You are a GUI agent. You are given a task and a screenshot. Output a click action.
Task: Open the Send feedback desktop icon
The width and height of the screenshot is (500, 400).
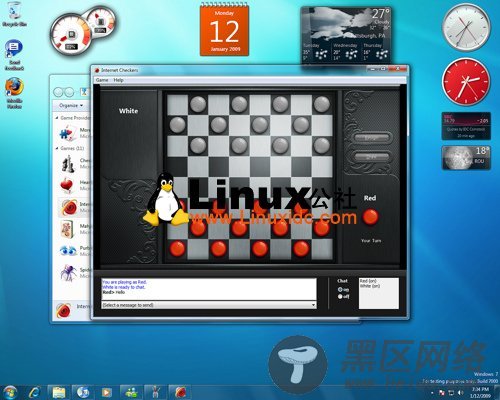[14, 55]
